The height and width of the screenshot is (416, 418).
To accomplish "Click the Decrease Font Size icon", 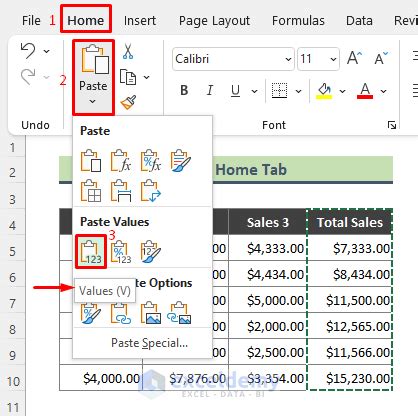I will pyautogui.click(x=381, y=58).
